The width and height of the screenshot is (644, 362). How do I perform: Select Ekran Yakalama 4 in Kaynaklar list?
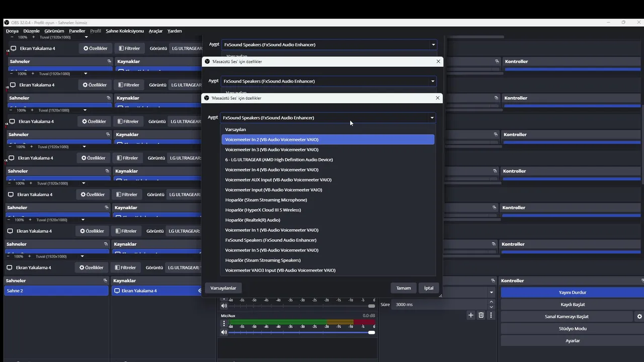[157, 291]
